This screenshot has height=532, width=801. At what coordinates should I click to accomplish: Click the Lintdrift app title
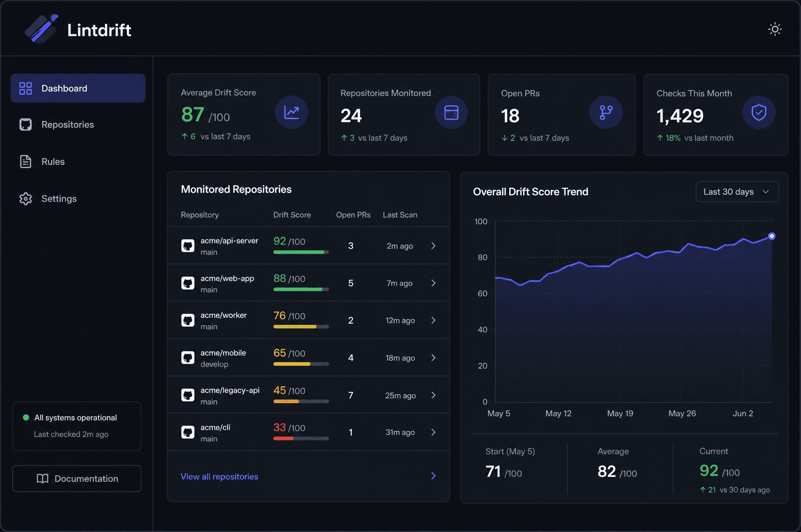tap(99, 30)
